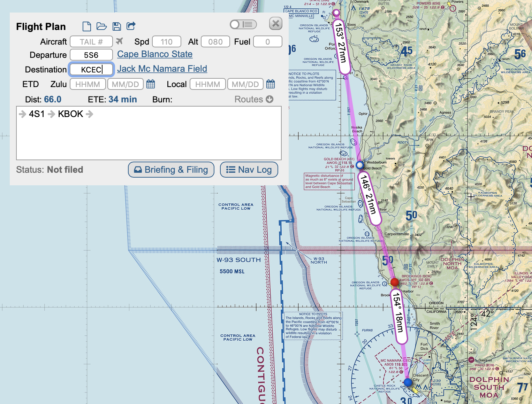
Task: Edit the Fuel amount field
Action: click(268, 42)
